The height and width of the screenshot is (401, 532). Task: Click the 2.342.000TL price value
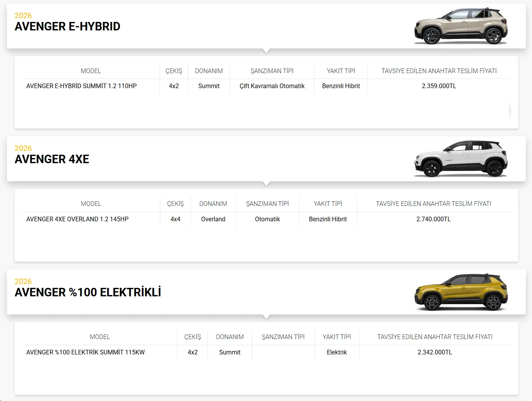pos(435,352)
